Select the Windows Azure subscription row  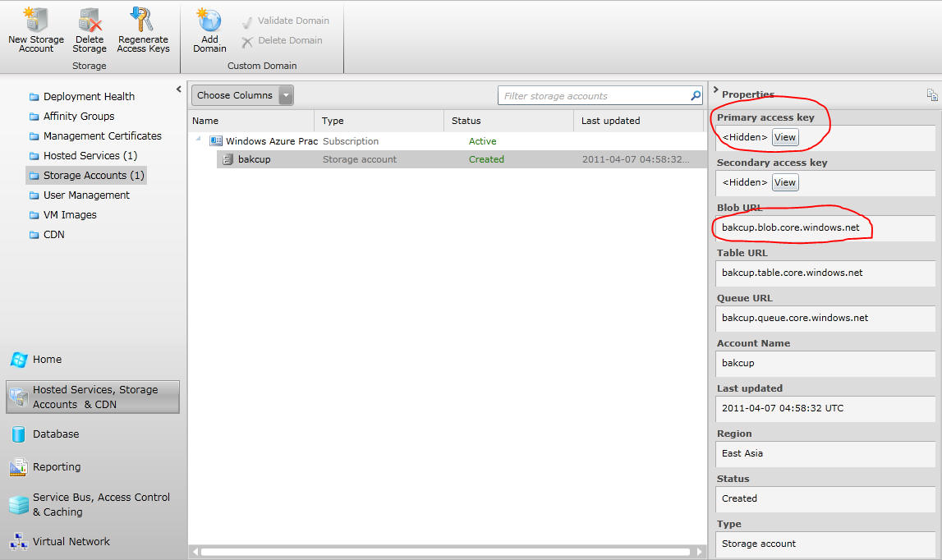pos(448,141)
